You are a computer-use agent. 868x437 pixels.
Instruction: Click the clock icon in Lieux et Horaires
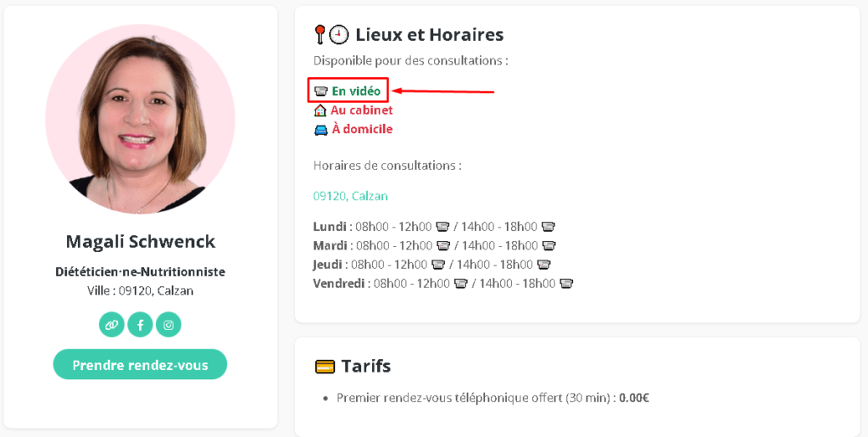(339, 35)
